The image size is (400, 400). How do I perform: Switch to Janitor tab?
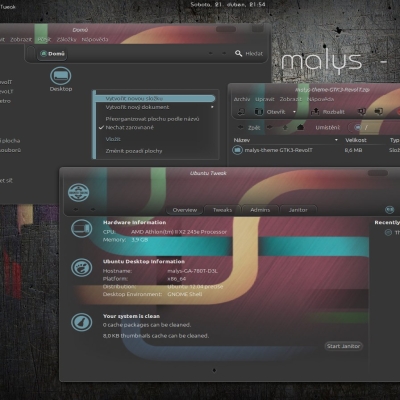pos(298,210)
